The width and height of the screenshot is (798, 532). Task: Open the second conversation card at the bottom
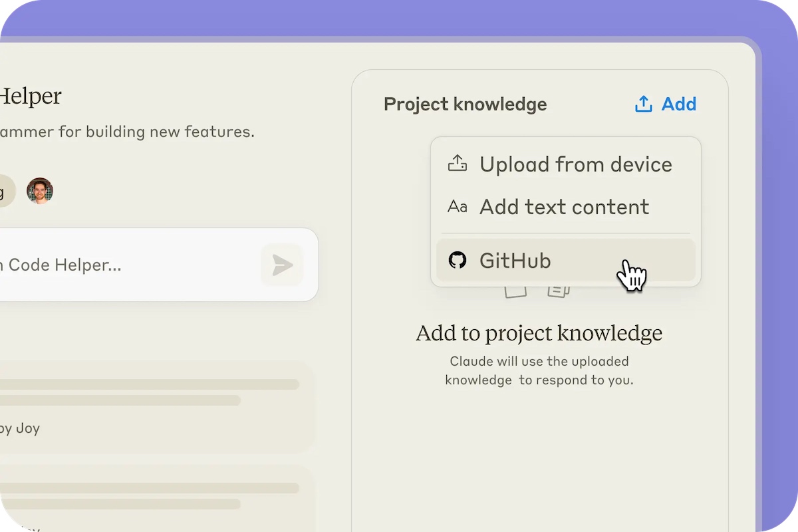[x=153, y=499]
